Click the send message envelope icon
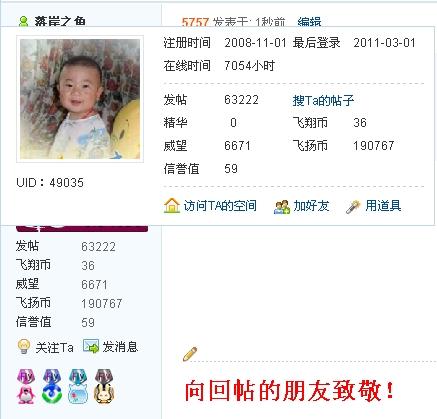 pyautogui.click(x=91, y=346)
